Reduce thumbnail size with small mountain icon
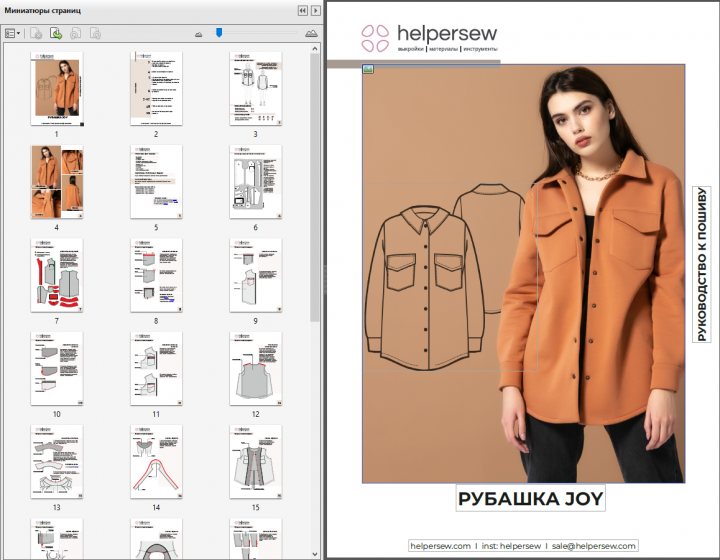 (x=198, y=34)
